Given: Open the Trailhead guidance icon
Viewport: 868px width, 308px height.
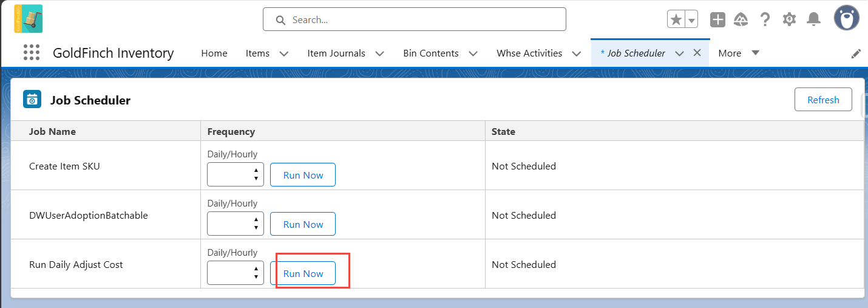Looking at the screenshot, I should pyautogui.click(x=741, y=19).
